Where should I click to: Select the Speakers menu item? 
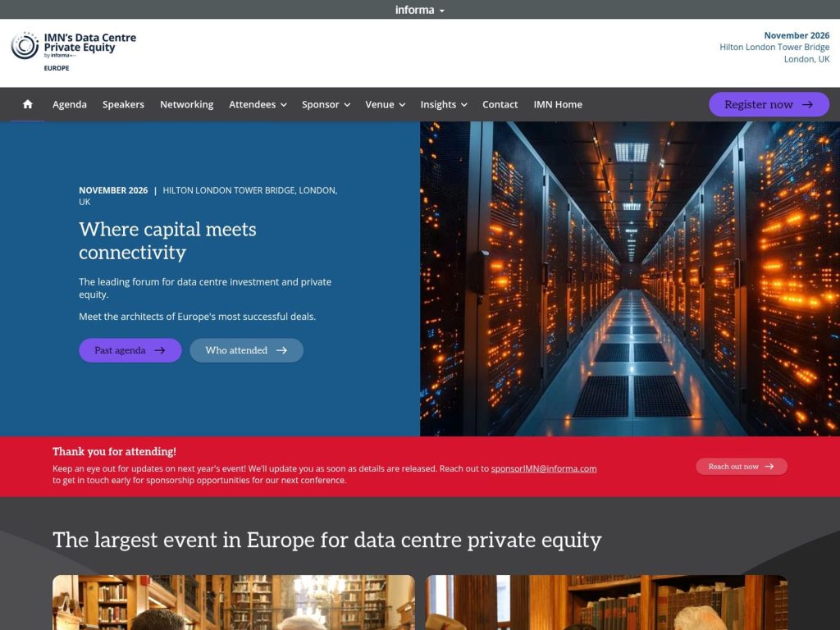pyautogui.click(x=122, y=104)
